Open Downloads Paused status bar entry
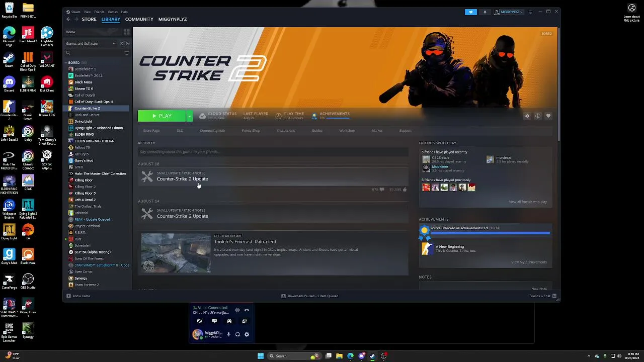 click(x=309, y=296)
